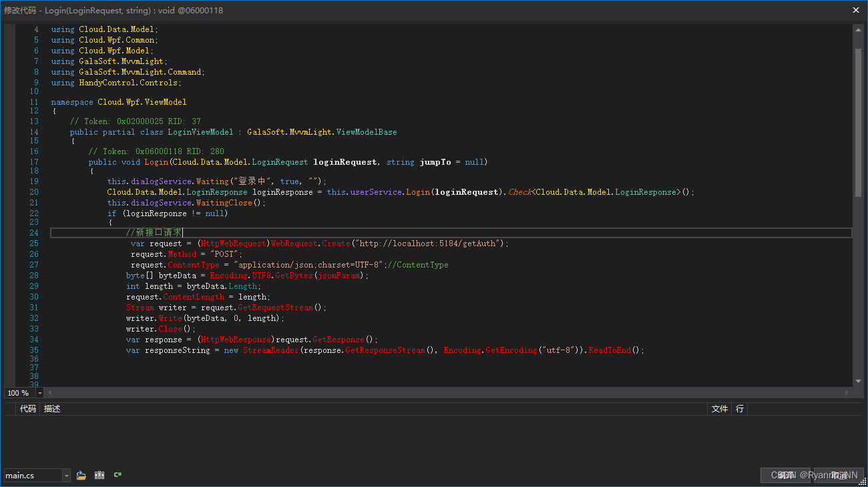This screenshot has height=487, width=868.
Task: Click the resize grip in bottom-right corner
Action: [x=863, y=482]
